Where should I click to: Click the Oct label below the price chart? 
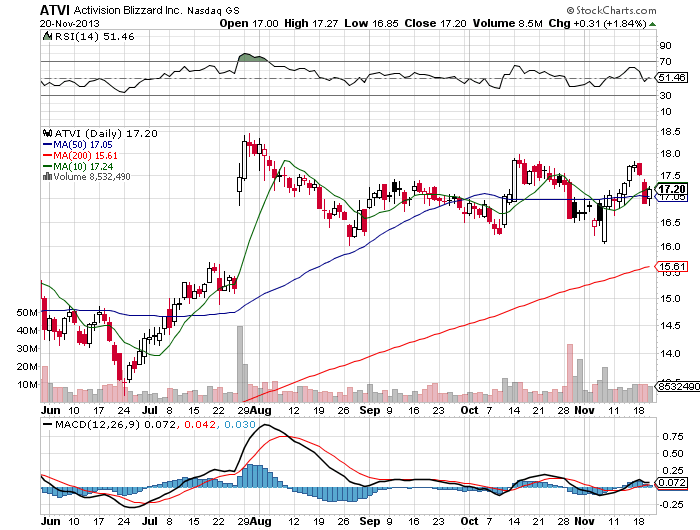pyautogui.click(x=469, y=410)
